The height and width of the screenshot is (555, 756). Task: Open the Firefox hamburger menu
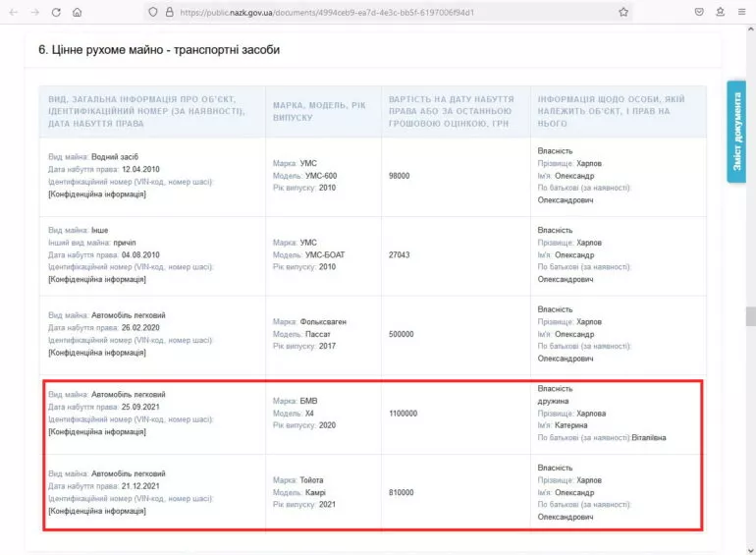click(742, 12)
